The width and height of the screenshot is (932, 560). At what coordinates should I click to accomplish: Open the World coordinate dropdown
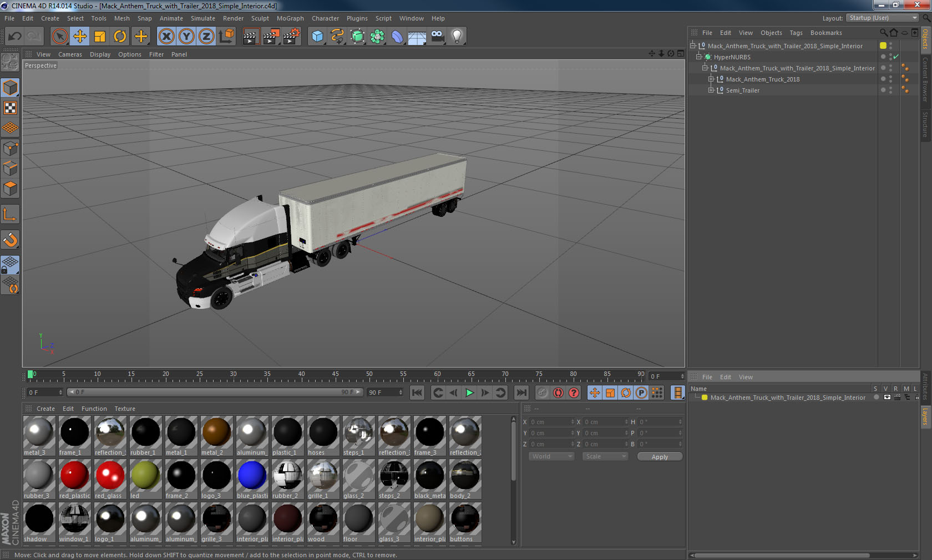[x=551, y=456]
